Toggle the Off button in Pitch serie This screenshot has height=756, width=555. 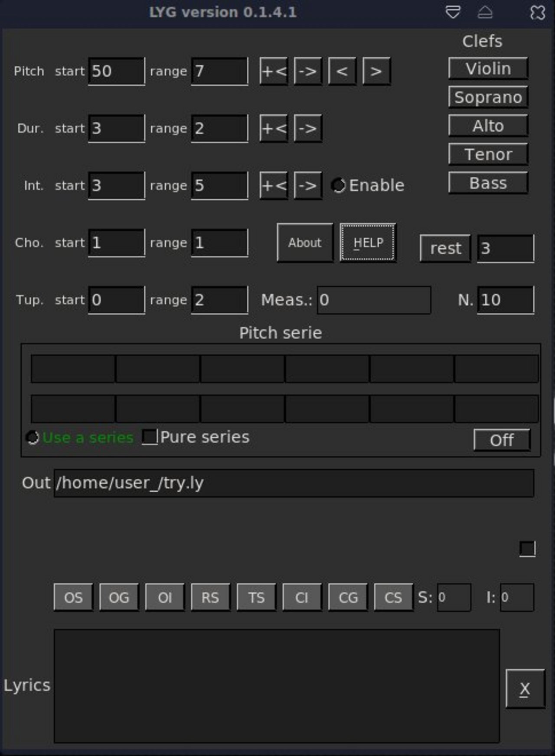coord(502,440)
